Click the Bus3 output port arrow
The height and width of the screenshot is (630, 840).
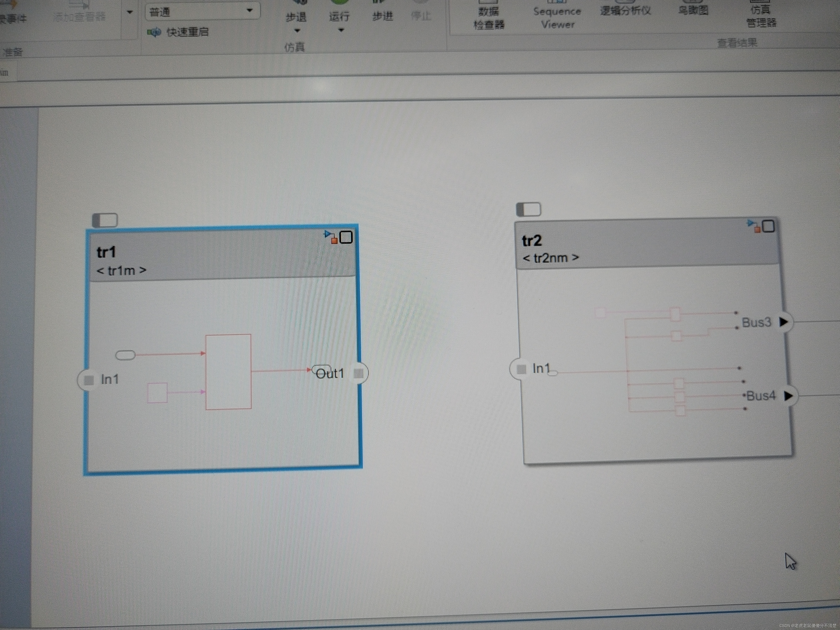[784, 322]
